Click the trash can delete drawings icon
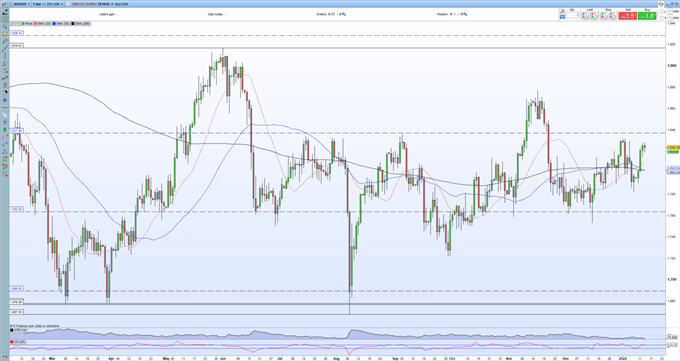The image size is (680, 361). pyautogui.click(x=5, y=85)
